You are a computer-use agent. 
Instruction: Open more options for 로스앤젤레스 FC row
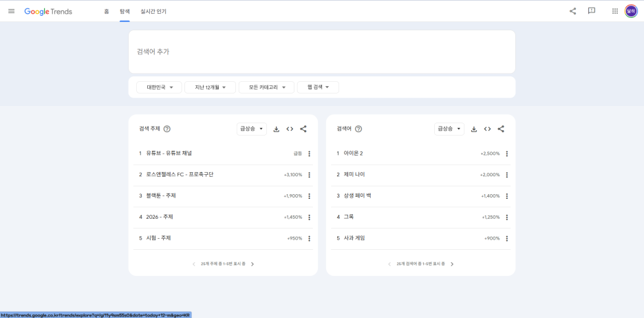click(x=309, y=175)
